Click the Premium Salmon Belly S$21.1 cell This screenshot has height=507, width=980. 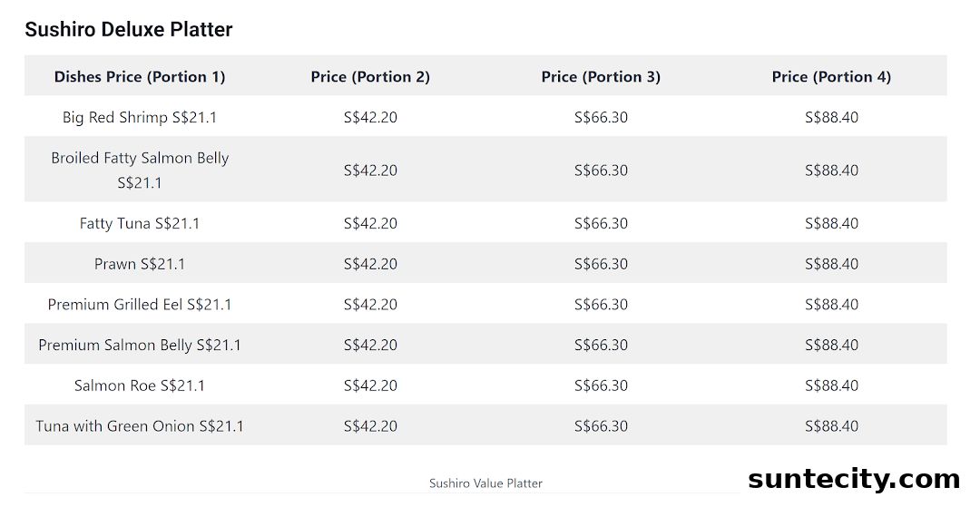[140, 346]
